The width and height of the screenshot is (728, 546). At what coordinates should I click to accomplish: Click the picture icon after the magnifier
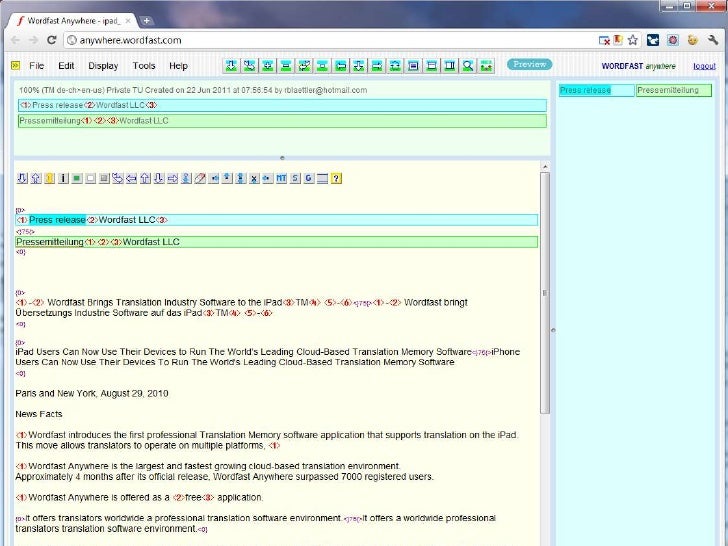click(486, 66)
